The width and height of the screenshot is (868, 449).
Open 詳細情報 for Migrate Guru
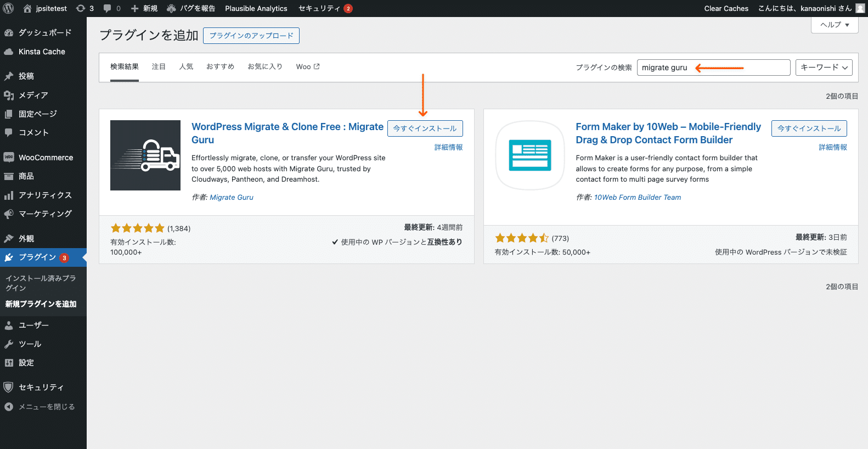pos(448,147)
